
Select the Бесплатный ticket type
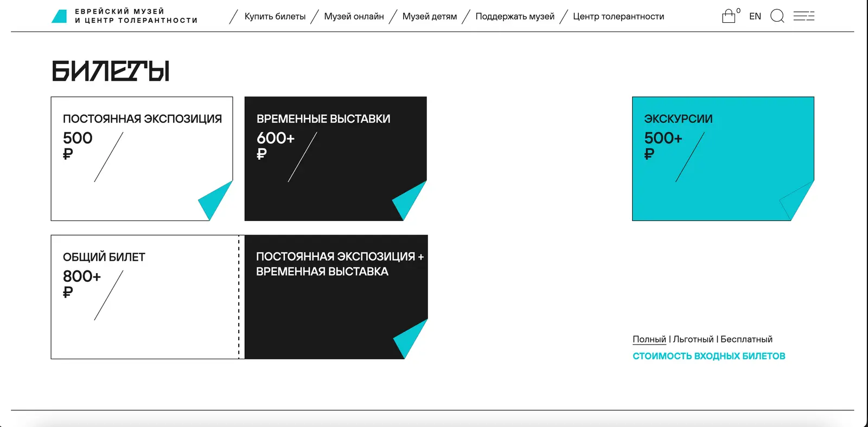click(x=746, y=339)
